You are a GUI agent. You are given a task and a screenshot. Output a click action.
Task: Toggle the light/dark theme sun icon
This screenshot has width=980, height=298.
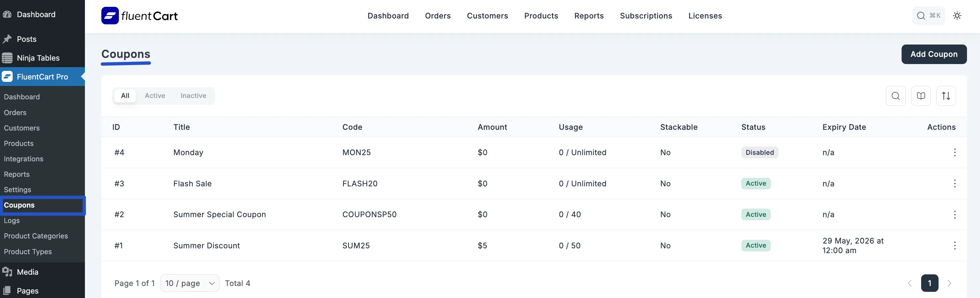tap(957, 16)
